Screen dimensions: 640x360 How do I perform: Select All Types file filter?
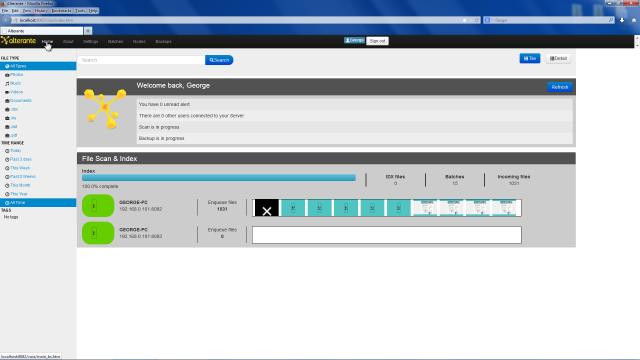tap(38, 66)
